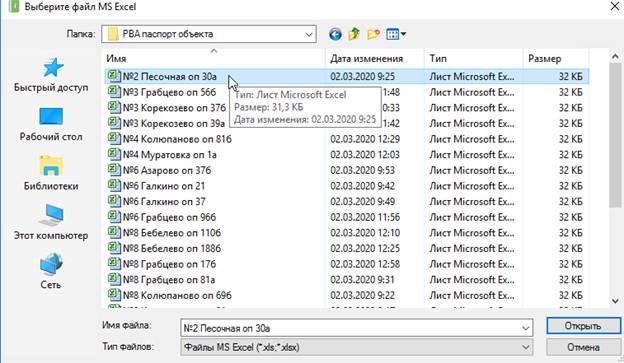The width and height of the screenshot is (624, 363).
Task: Click Excel icon of №8 Бебелево оп 1106
Action: coord(114,232)
